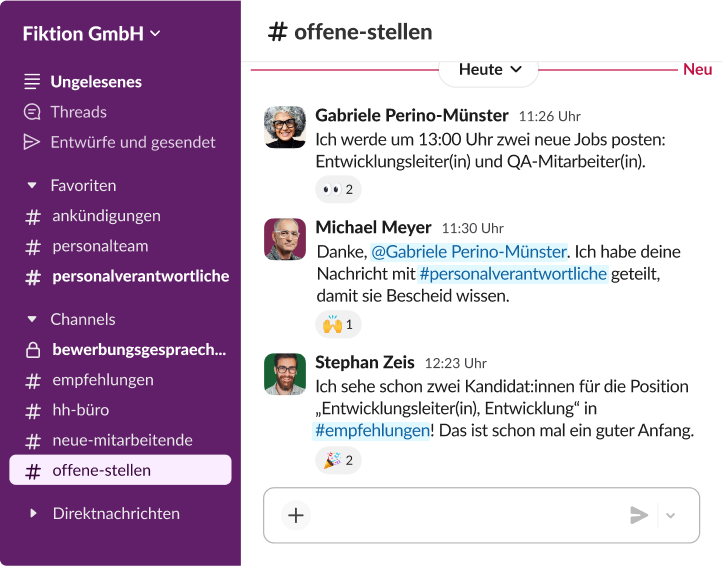
Task: Click hash icon beside neue-mitarbeitende
Action: (x=33, y=441)
